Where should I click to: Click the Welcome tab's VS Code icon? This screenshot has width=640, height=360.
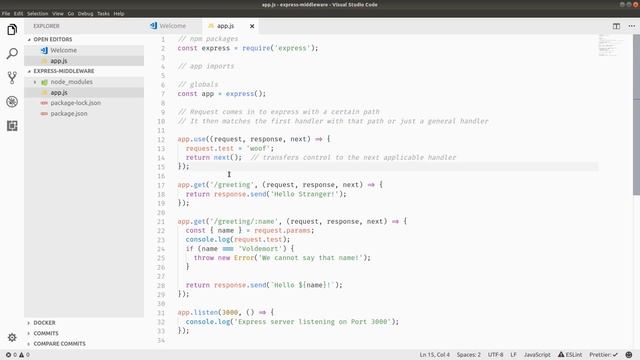click(153, 26)
